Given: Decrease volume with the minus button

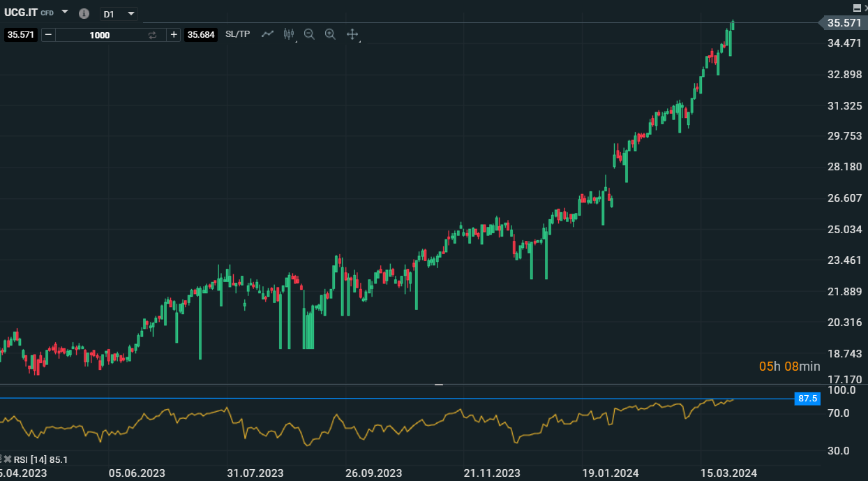Looking at the screenshot, I should pos(48,34).
